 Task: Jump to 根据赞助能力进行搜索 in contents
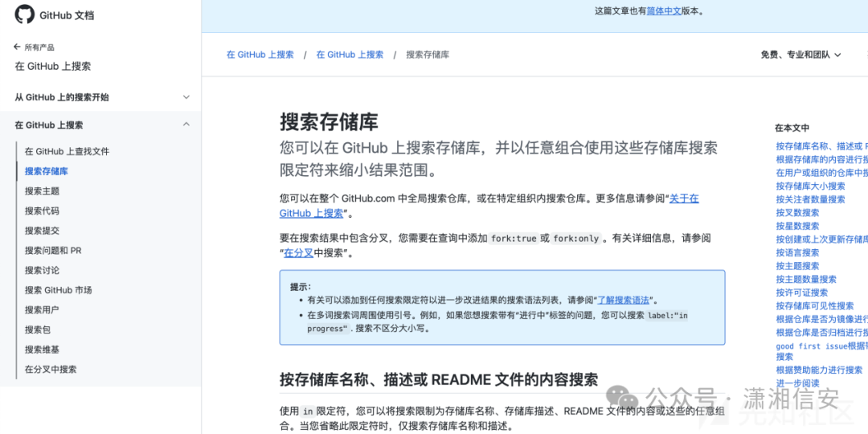[819, 370]
